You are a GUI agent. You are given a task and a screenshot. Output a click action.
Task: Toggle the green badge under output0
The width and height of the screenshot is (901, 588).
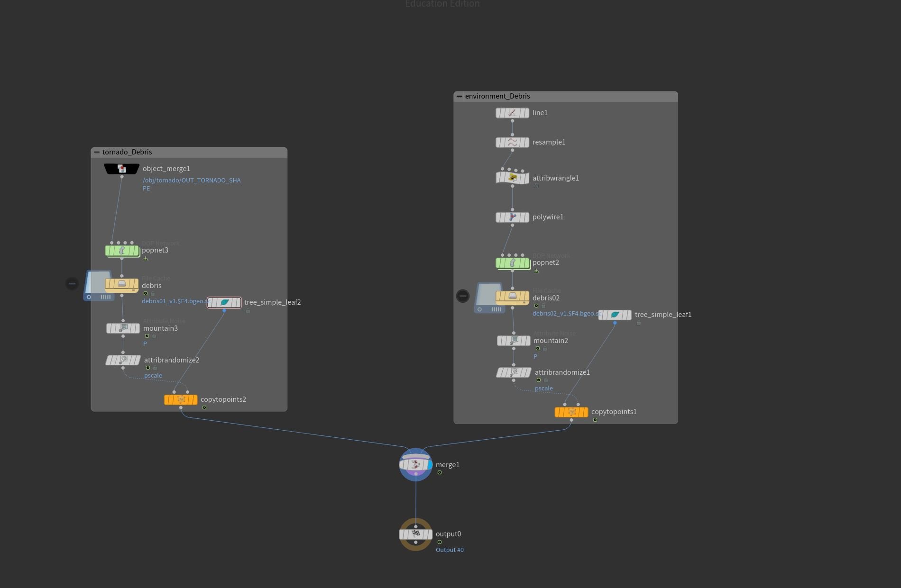pos(440,542)
